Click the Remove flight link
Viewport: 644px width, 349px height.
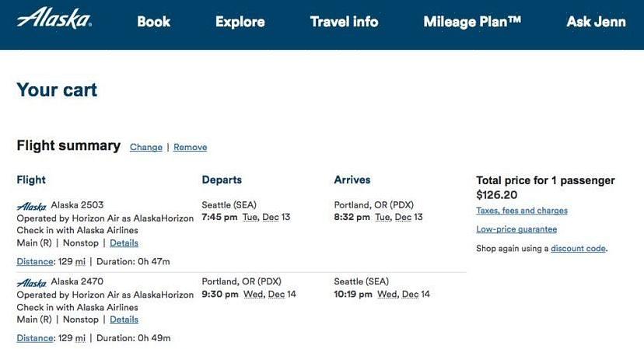click(190, 147)
